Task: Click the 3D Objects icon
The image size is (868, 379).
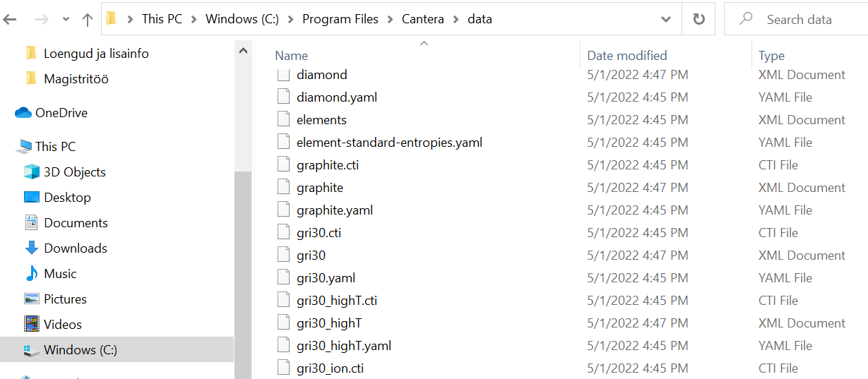Action: (x=32, y=172)
